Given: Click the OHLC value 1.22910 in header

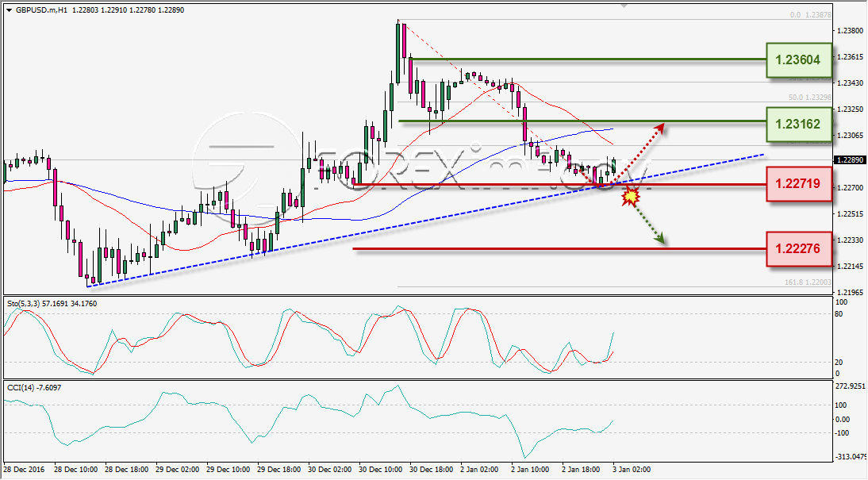Looking at the screenshot, I should (x=113, y=10).
